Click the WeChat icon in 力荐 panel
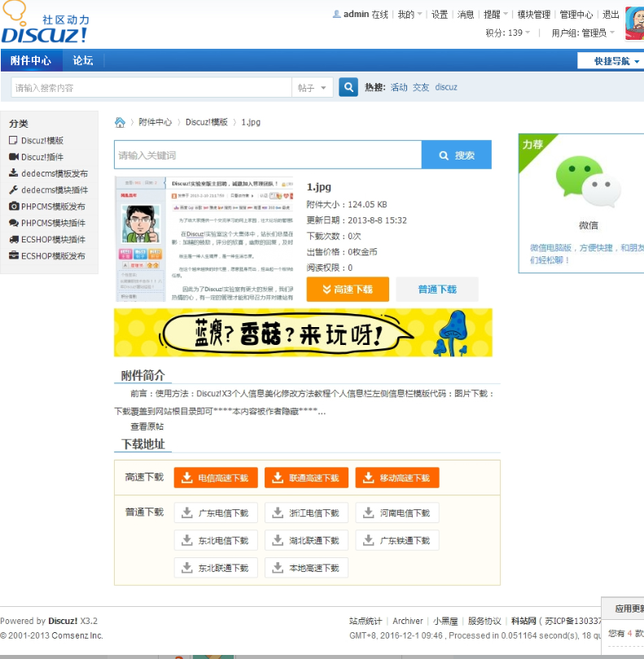 click(588, 181)
